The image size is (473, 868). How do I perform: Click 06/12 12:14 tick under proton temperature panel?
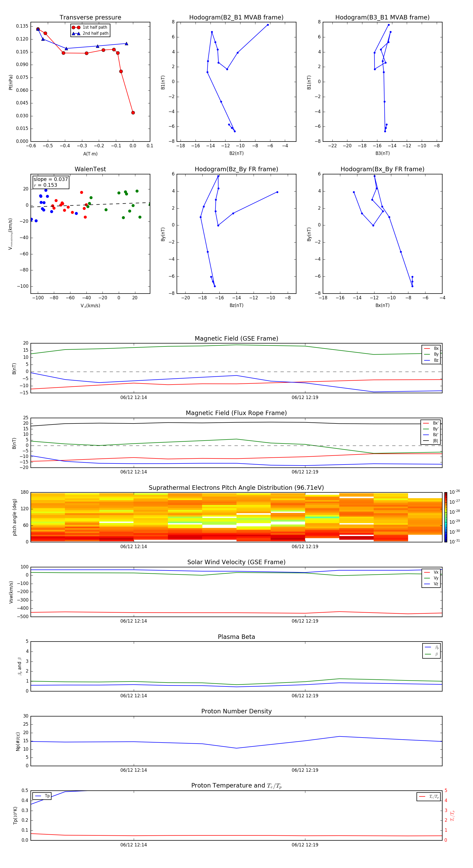click(134, 845)
